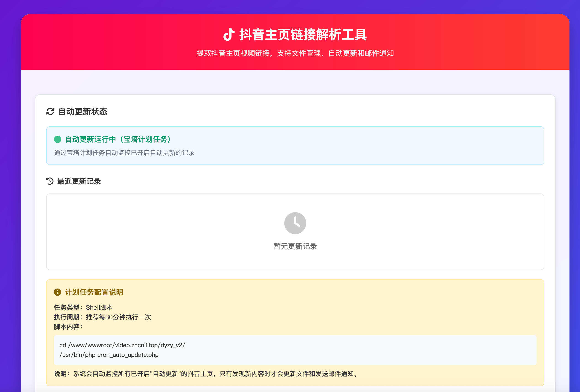Click the green status dot indicator
Viewport: 580px width, 392px height.
point(58,140)
